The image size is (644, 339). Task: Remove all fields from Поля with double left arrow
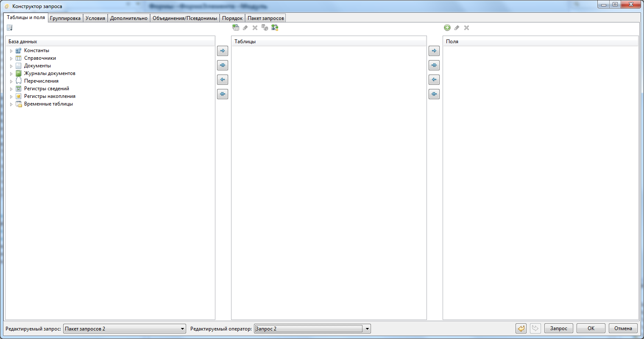[x=434, y=94]
